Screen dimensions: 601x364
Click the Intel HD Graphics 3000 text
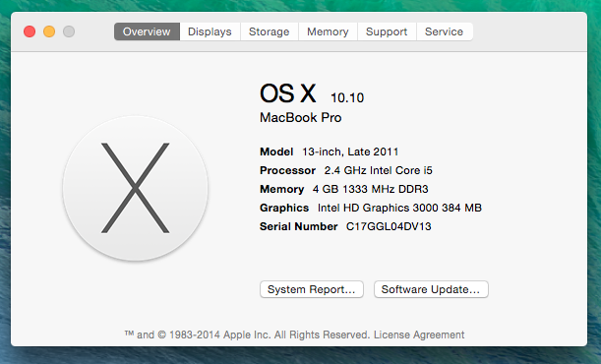click(399, 208)
